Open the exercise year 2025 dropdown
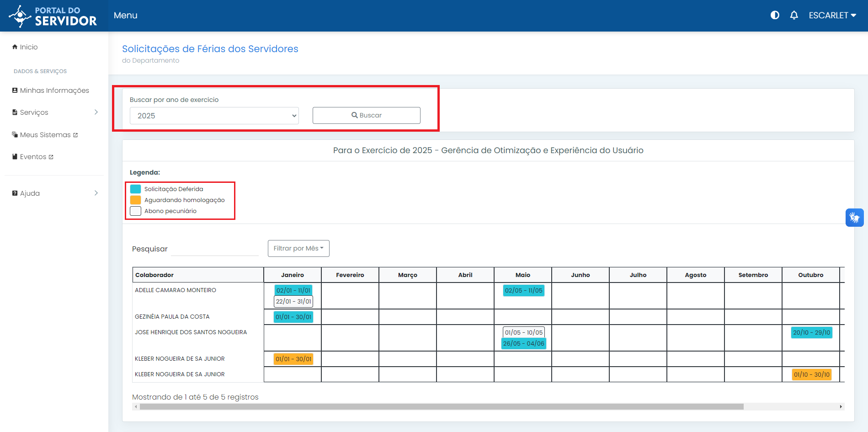868x432 pixels. pos(214,116)
